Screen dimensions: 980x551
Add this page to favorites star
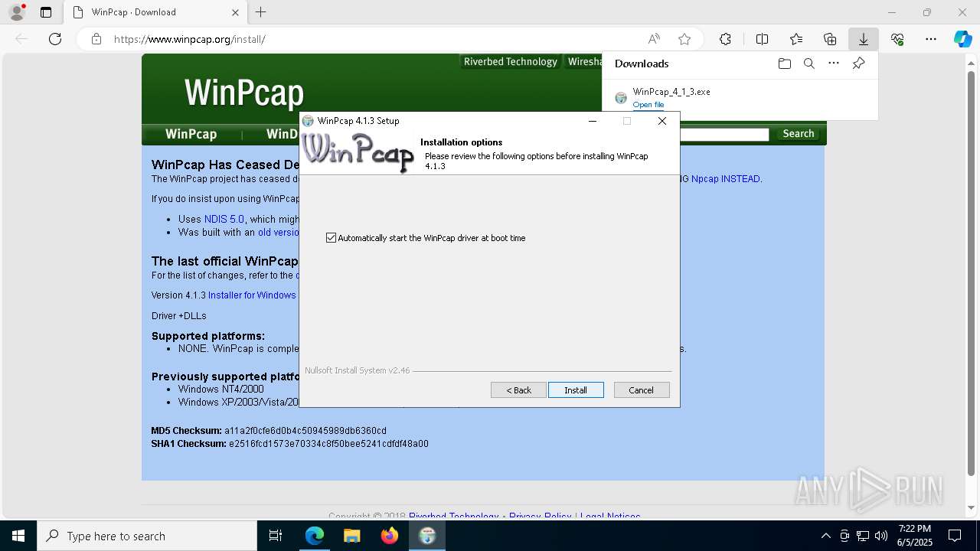pos(684,39)
